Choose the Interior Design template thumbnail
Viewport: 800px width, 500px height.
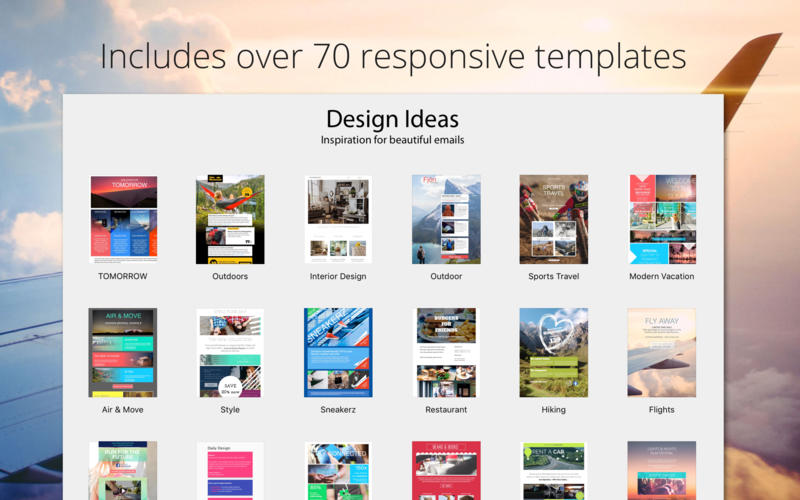point(338,219)
